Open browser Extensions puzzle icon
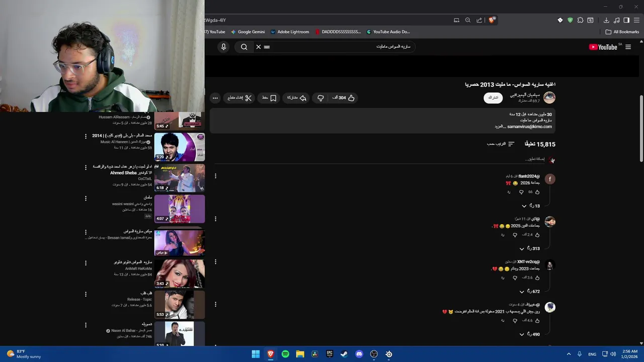644x362 pixels. [580, 20]
